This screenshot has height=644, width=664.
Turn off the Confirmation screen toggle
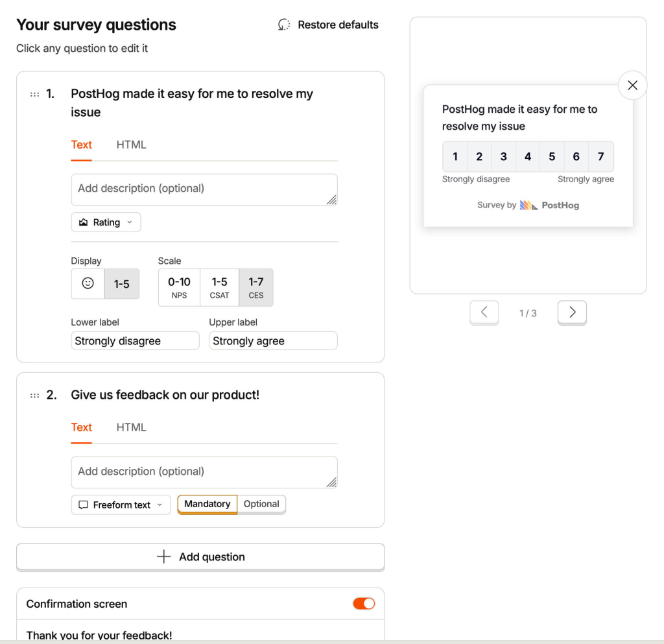point(364,603)
